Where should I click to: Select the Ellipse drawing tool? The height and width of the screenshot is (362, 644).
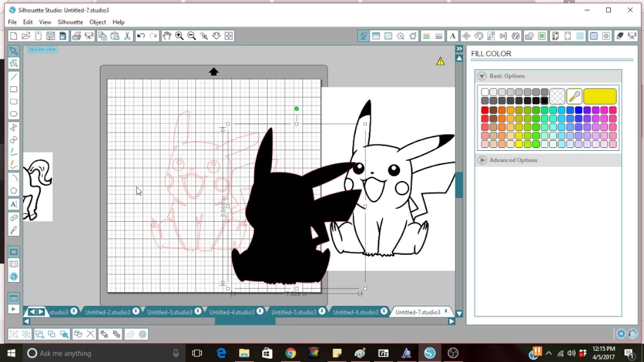click(x=14, y=114)
